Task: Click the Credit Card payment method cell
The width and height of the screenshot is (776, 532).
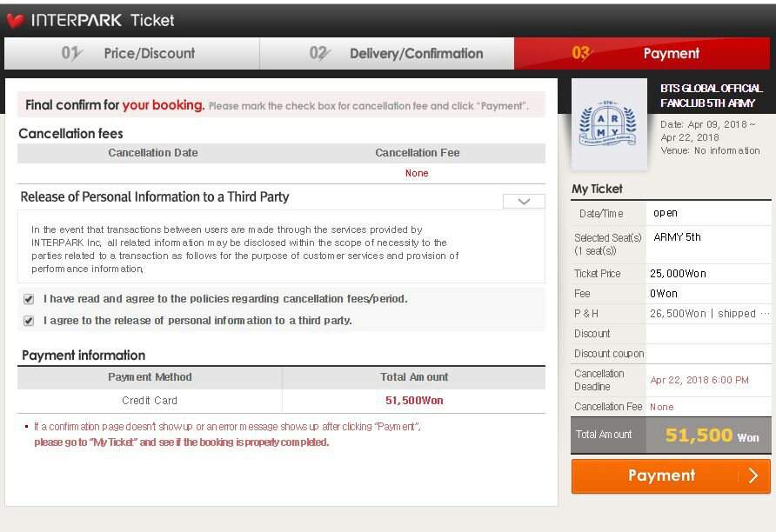Action: [x=150, y=401]
